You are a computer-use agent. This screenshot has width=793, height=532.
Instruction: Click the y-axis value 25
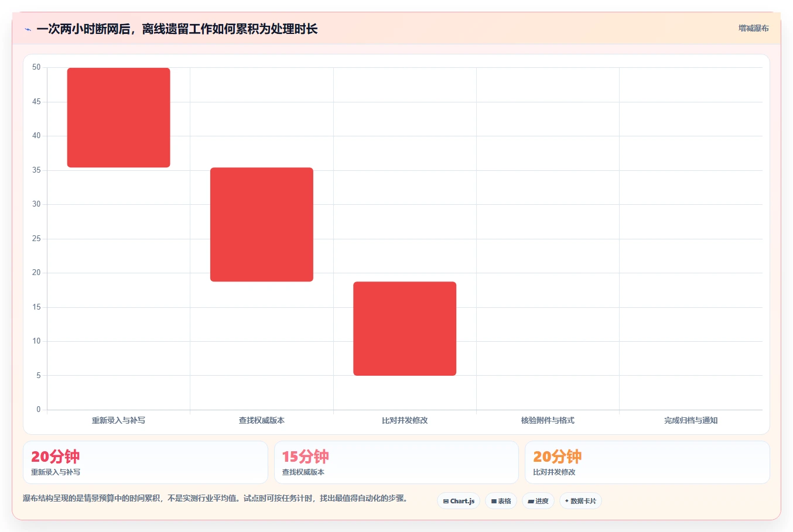tap(36, 239)
